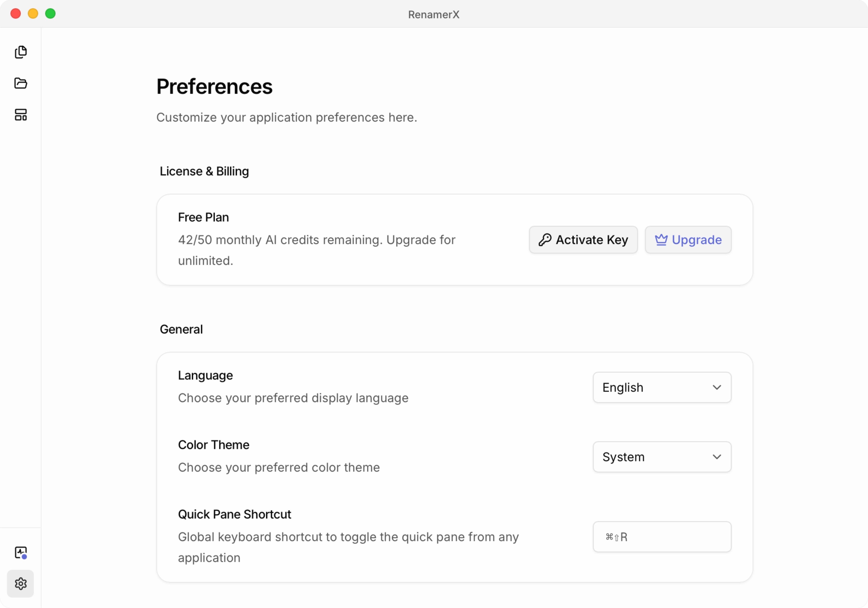
Task: Click 'Choose your preferred display language' text
Action: [293, 398]
